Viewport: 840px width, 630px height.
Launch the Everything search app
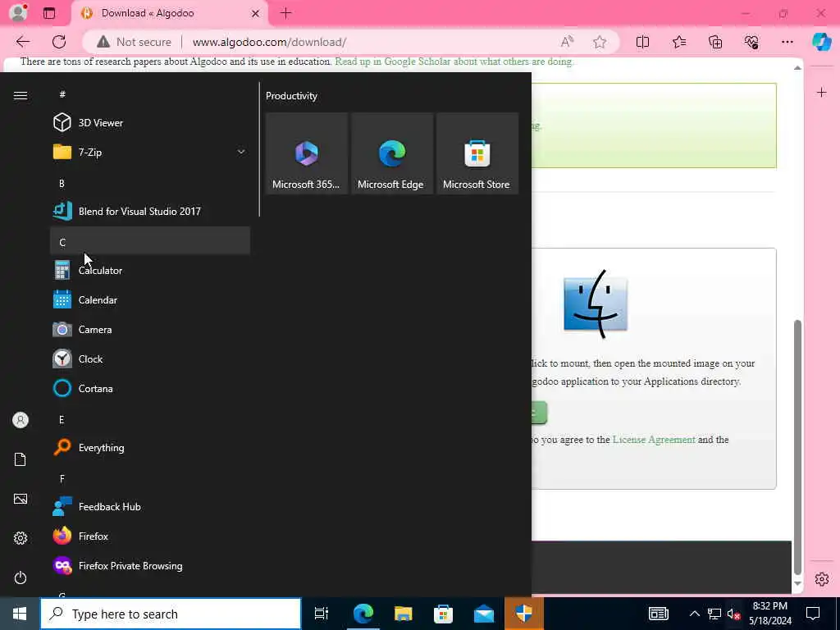click(x=150, y=447)
